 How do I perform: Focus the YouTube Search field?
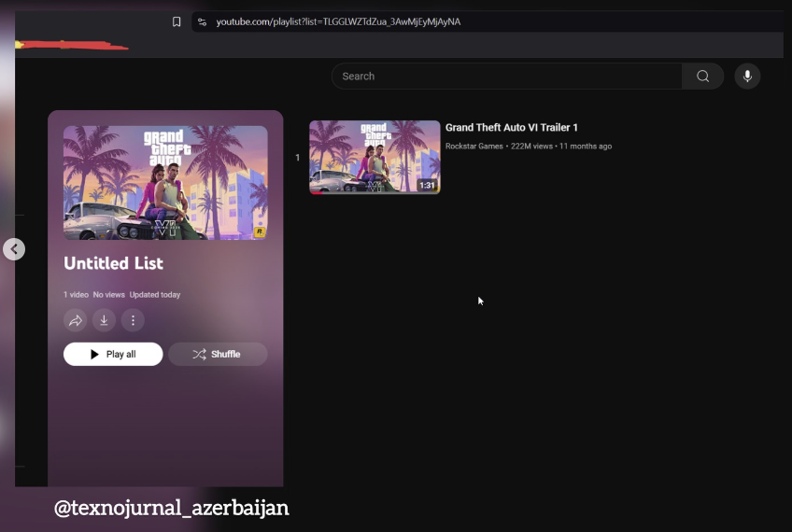pyautogui.click(x=506, y=77)
